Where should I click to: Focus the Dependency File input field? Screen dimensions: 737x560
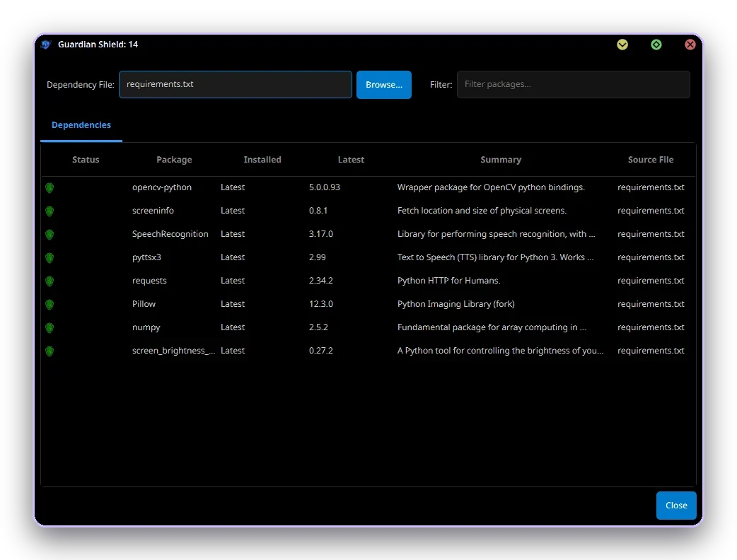236,85
